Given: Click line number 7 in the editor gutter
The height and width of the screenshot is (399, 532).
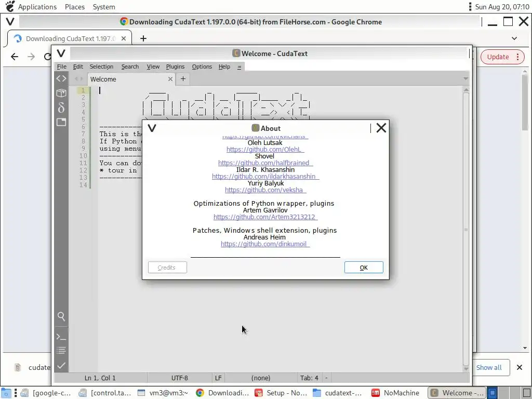Looking at the screenshot, I should coord(83,134).
